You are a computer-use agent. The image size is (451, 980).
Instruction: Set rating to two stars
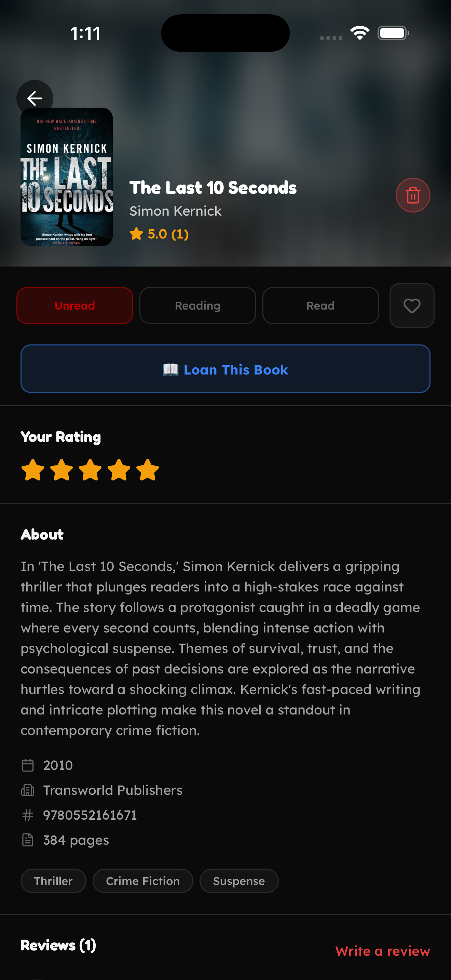coord(61,470)
